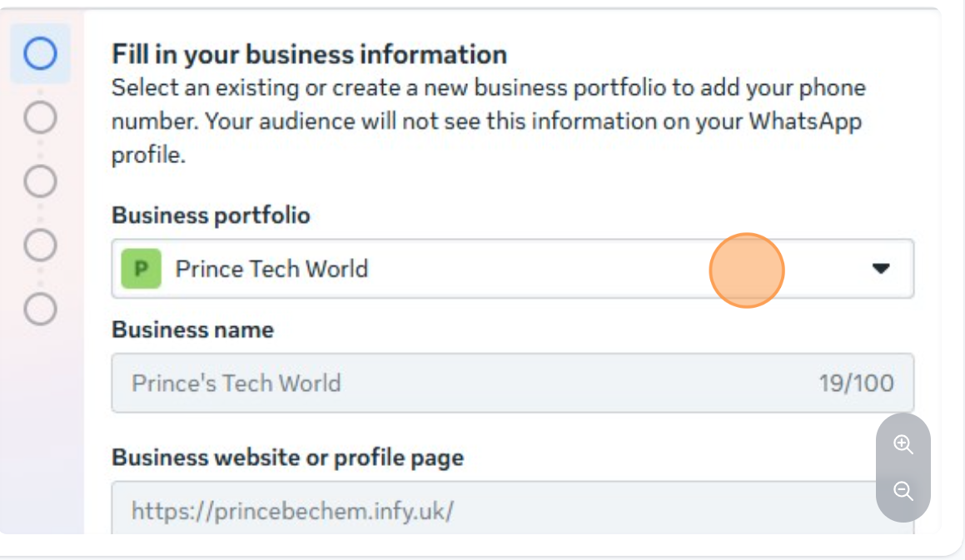Jump to the fourth step circle
Viewport: 965px width, 560px height.
(40, 245)
